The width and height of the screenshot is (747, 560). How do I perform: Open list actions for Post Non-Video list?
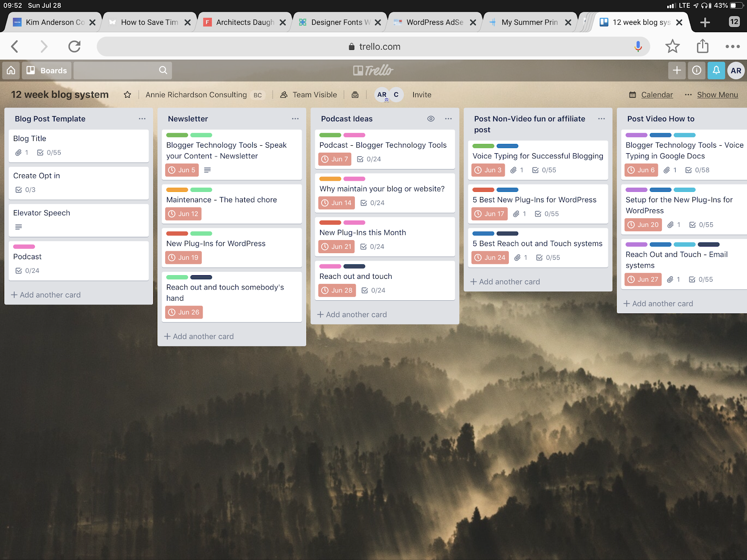coord(601,119)
